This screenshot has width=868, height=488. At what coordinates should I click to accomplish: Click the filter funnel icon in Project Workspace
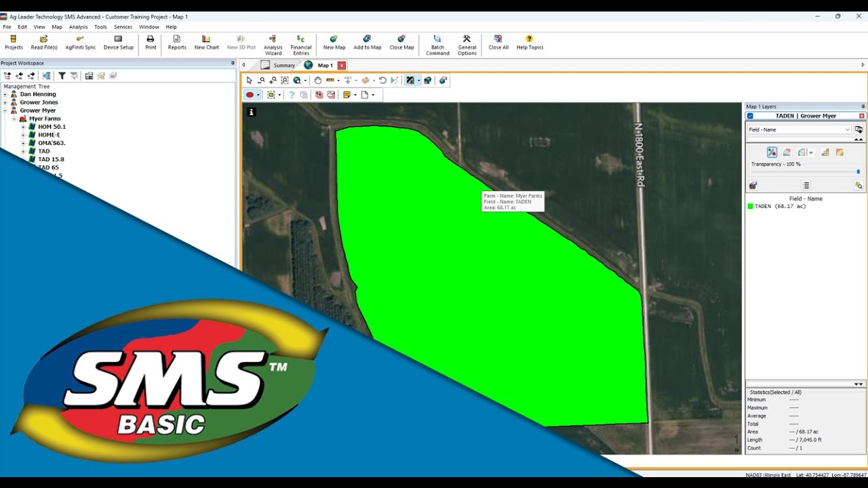[x=62, y=76]
